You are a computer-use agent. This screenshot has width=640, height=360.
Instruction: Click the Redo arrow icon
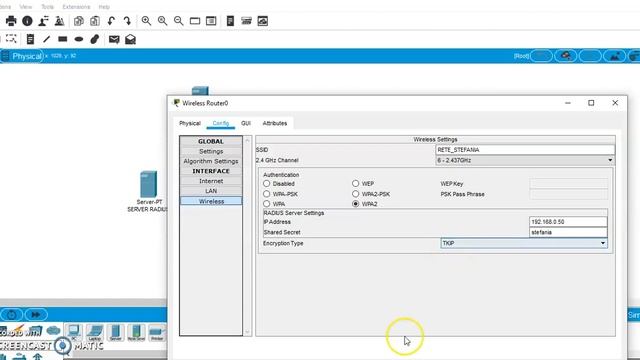click(127, 21)
